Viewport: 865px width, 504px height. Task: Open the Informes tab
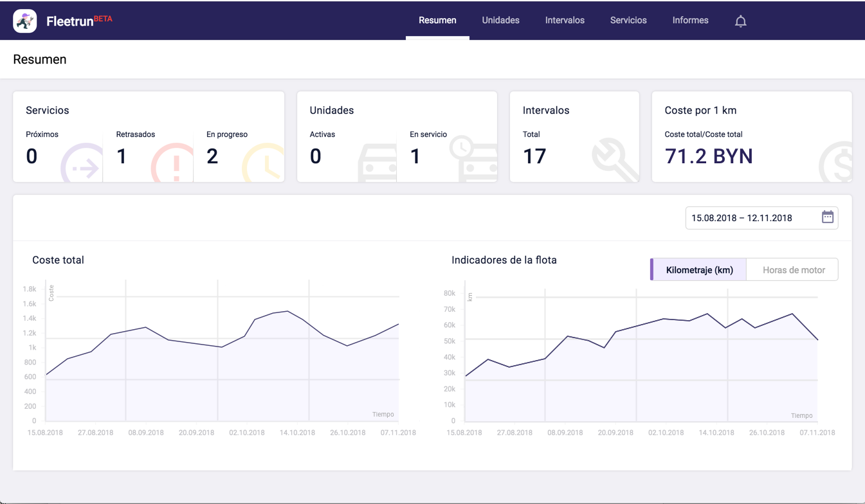pyautogui.click(x=690, y=21)
